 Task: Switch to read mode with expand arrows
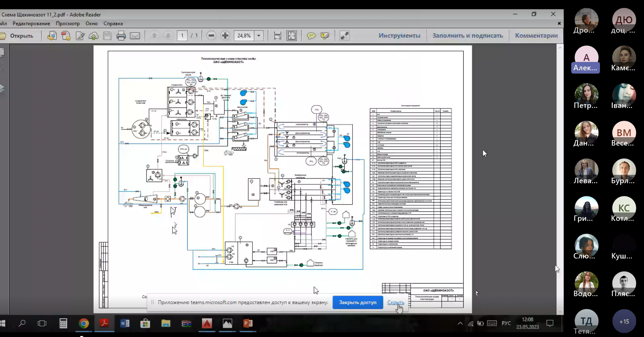pos(344,36)
